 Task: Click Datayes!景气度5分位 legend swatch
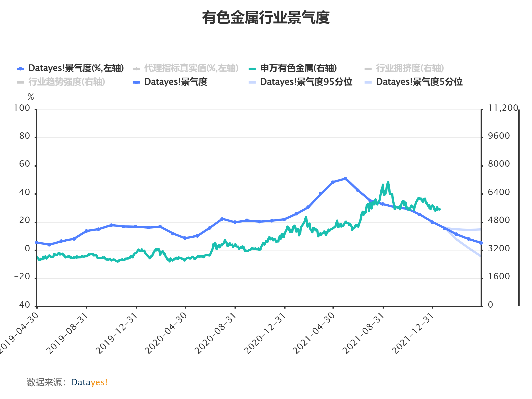[368, 82]
